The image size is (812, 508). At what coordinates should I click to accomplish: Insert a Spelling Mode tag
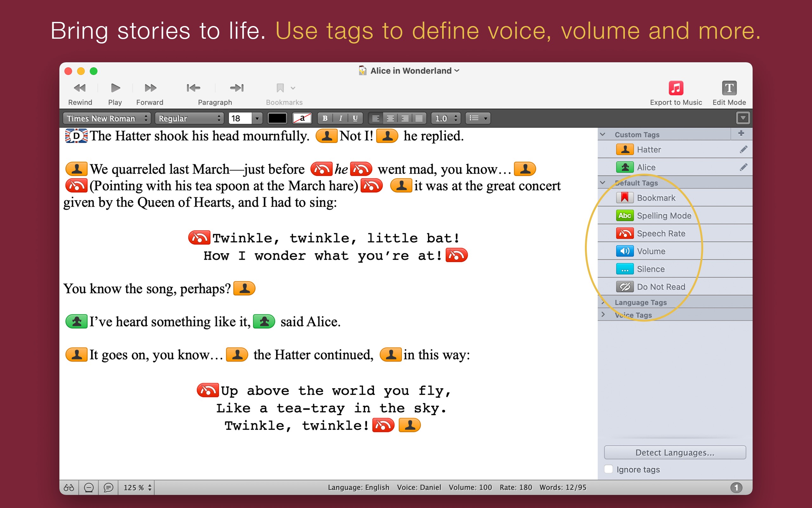click(x=675, y=216)
